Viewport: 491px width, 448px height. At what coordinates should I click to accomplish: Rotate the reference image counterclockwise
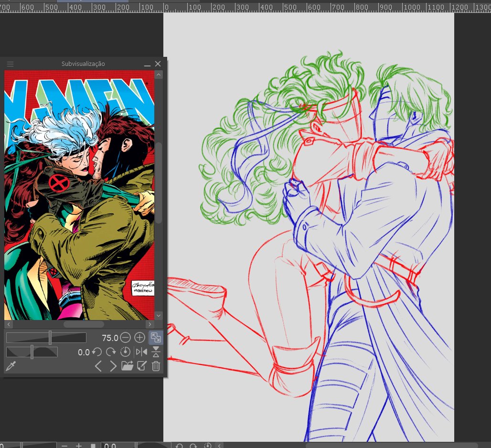click(x=97, y=352)
